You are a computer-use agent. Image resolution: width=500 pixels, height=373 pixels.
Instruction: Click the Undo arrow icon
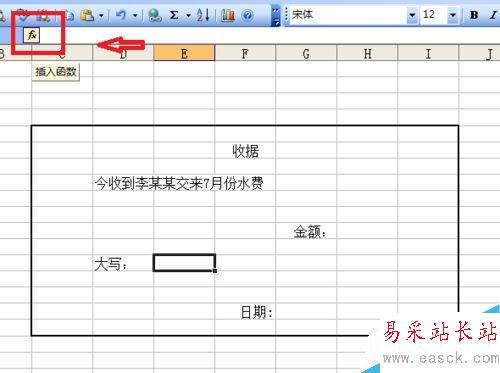[x=121, y=15]
